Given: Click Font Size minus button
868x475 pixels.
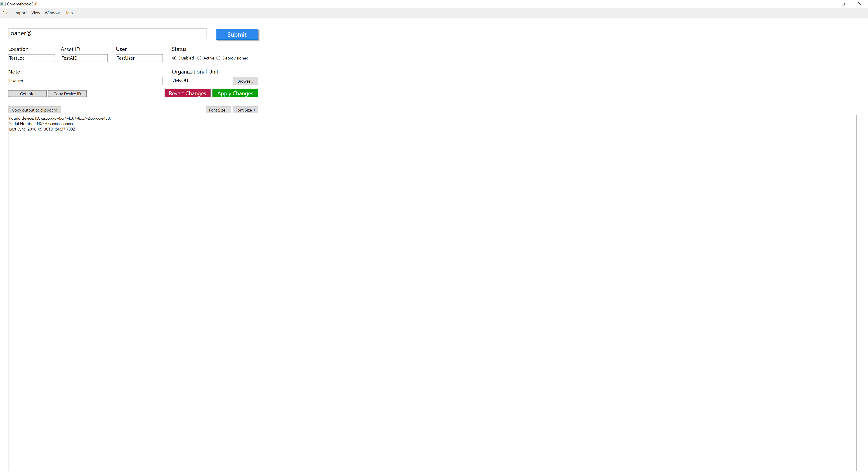Looking at the screenshot, I should [x=217, y=110].
